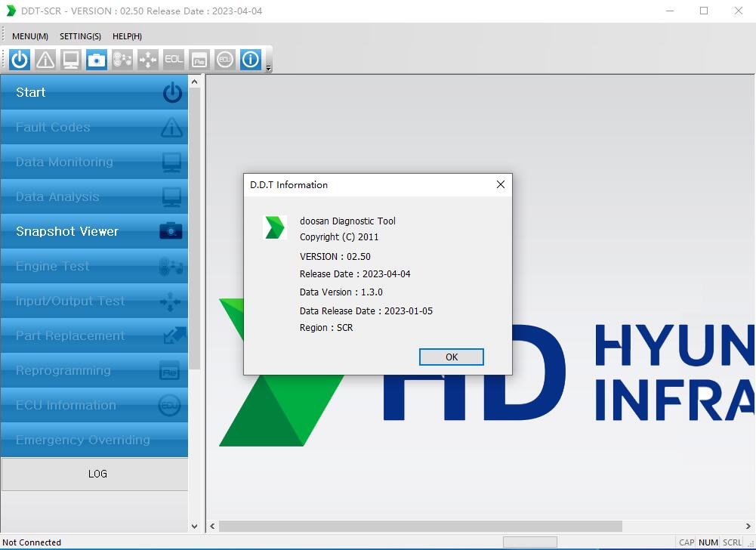Click the app icon in the title bar

(11, 11)
